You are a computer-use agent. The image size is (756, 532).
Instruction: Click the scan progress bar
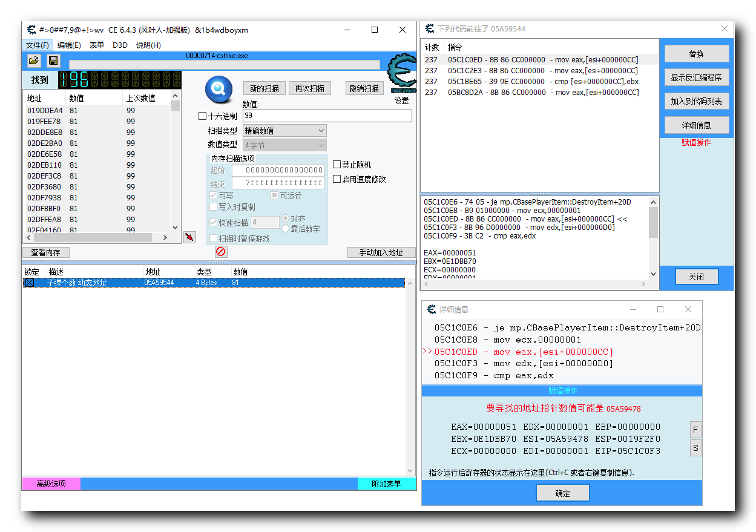pos(225,65)
